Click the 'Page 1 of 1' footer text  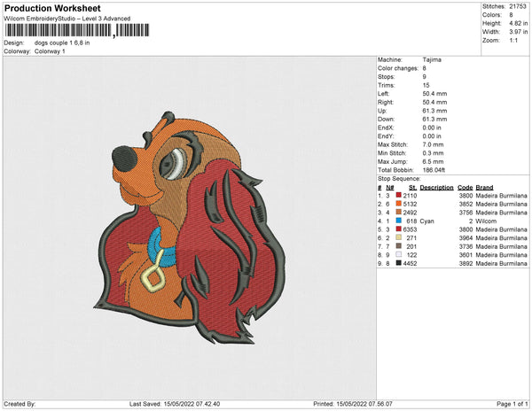point(512,404)
